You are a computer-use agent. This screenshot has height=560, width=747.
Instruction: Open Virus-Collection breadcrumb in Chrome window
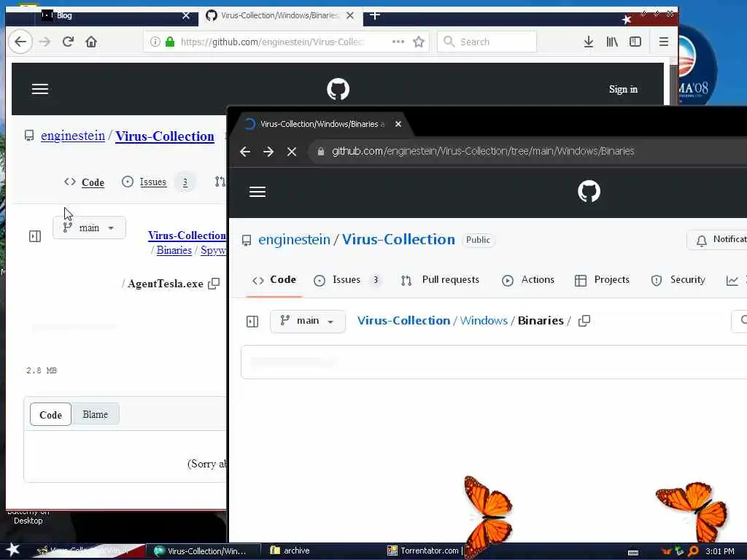tap(403, 321)
